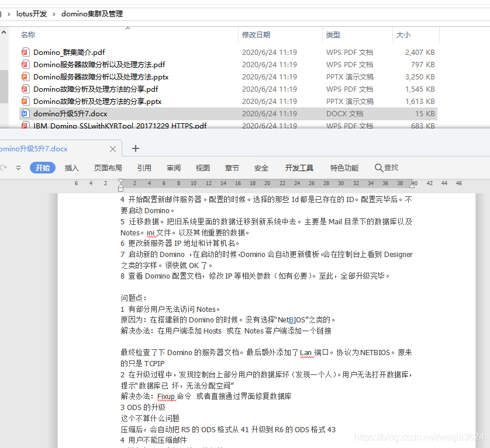Select file Domino故障分析及处理方法的分享.pdf
Viewport: 490px width, 448px height.
(96, 89)
